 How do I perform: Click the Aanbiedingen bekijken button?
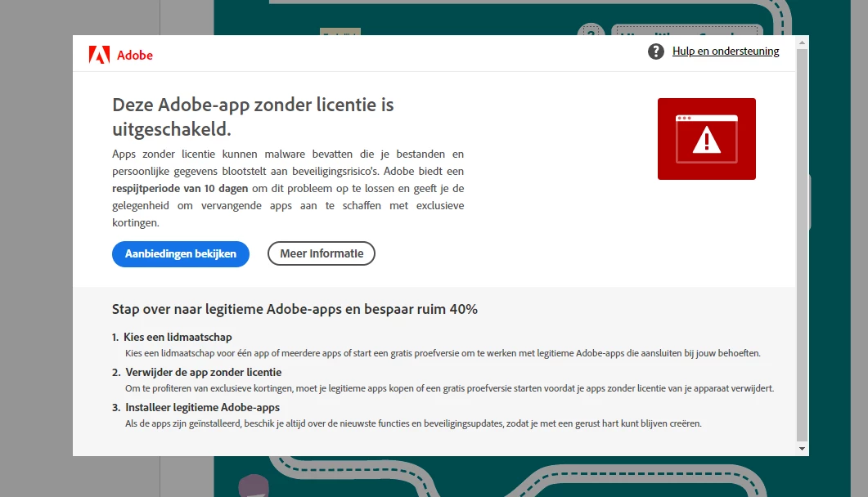point(181,253)
